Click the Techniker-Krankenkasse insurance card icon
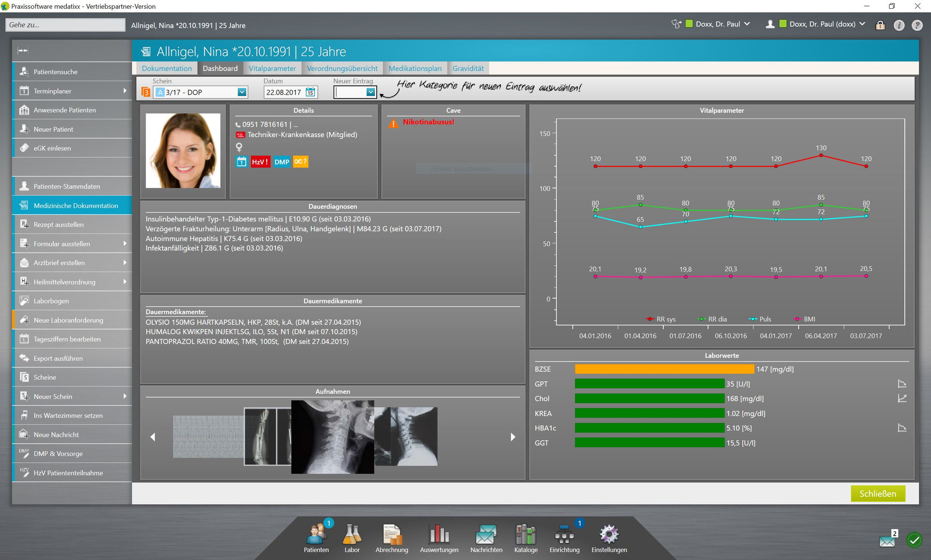The height and width of the screenshot is (560, 931). coord(241,135)
